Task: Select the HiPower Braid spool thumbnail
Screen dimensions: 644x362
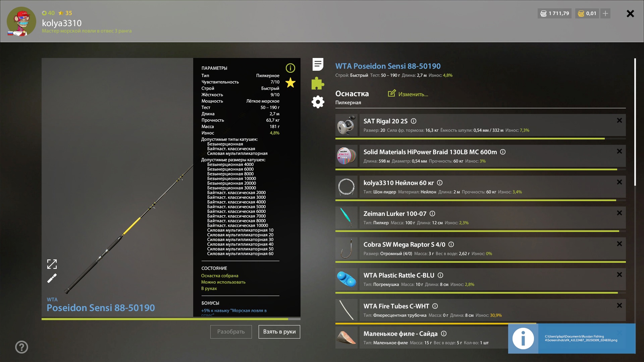Action: point(346,156)
